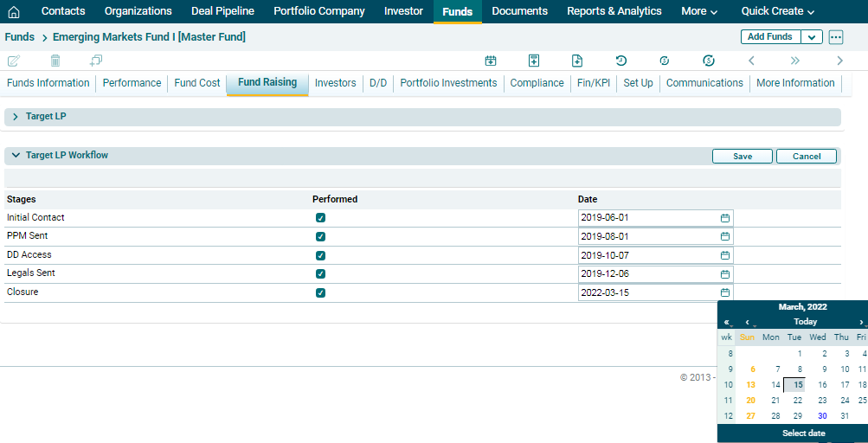Click the three-dots more options icon
868x443 pixels.
(835, 37)
